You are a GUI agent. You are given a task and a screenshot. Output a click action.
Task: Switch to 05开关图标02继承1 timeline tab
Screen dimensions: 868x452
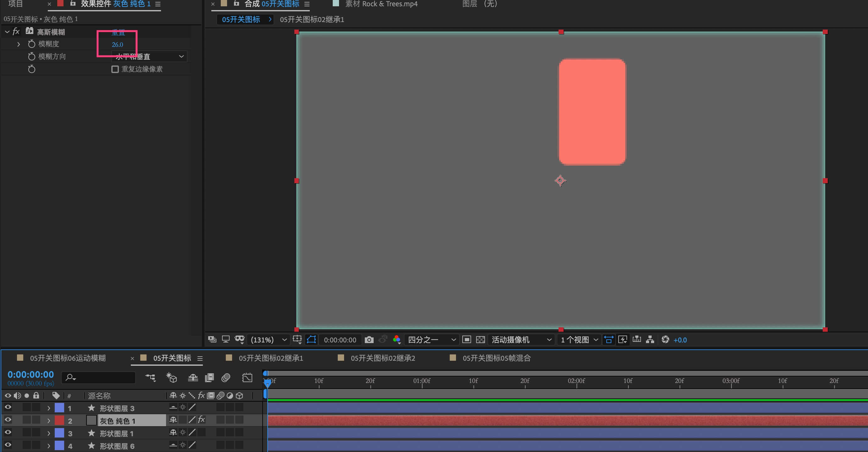tap(270, 358)
